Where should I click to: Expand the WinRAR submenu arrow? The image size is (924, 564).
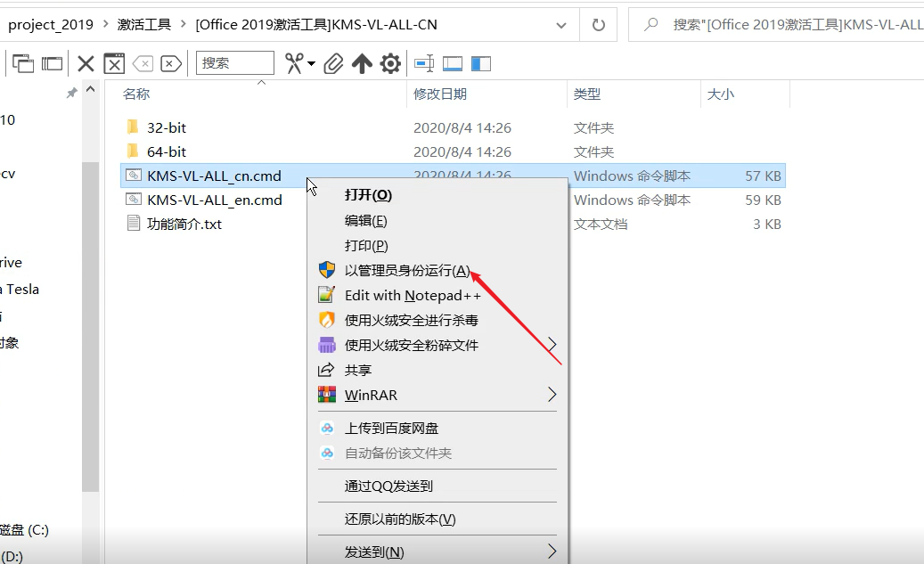552,395
